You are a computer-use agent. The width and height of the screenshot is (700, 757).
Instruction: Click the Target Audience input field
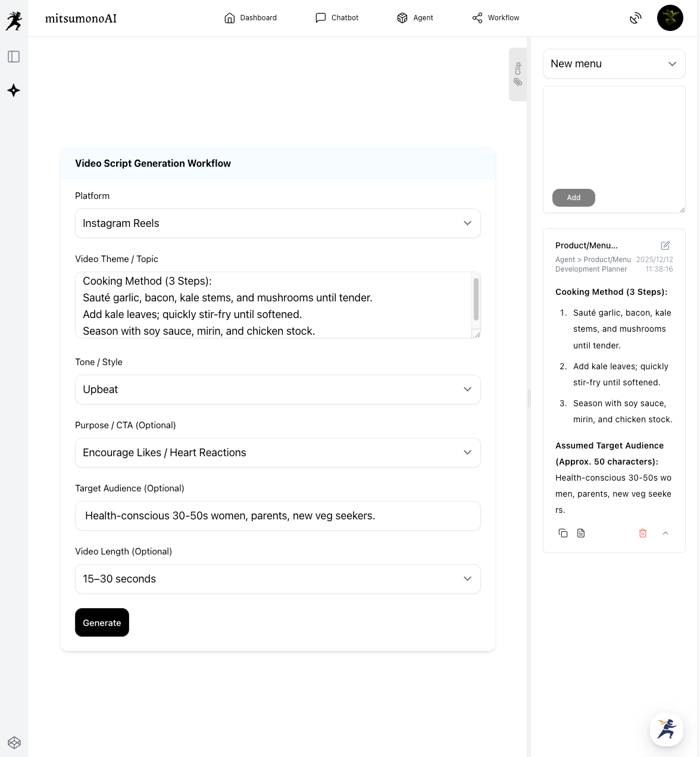pos(278,516)
